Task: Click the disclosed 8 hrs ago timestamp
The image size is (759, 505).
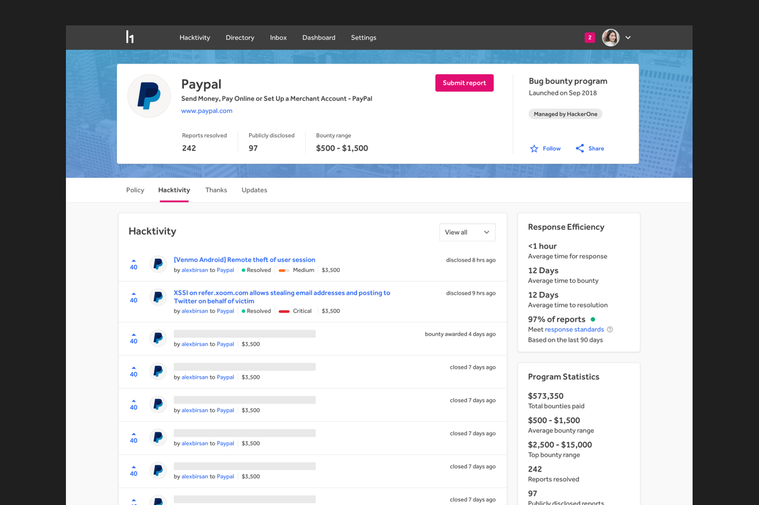Action: pos(471,260)
